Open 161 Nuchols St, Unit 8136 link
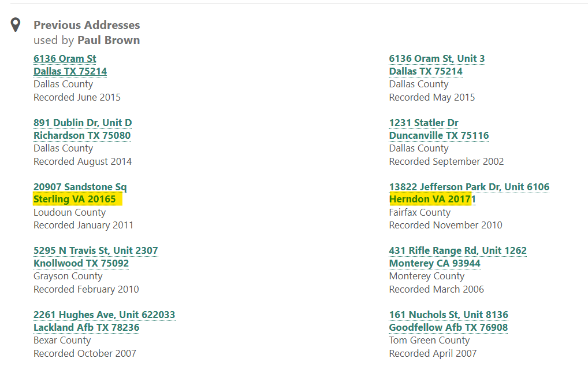The width and height of the screenshot is (588, 373). 448,315
